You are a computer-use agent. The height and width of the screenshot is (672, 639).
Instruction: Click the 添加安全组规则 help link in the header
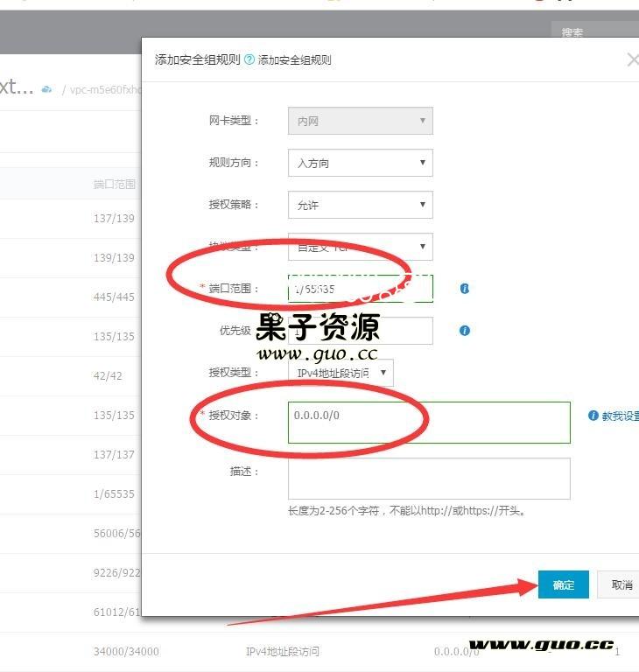click(295, 60)
